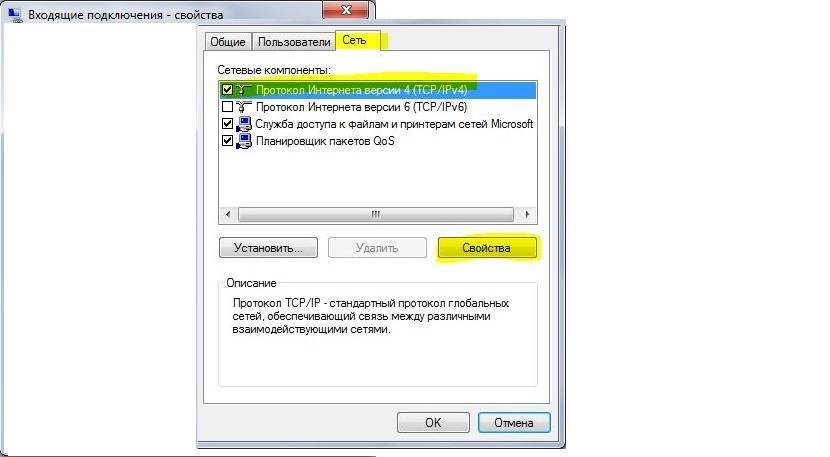830x457 pixels.
Task: Uncheck the Планировщик пакетов QoS checkbox
Action: (227, 140)
